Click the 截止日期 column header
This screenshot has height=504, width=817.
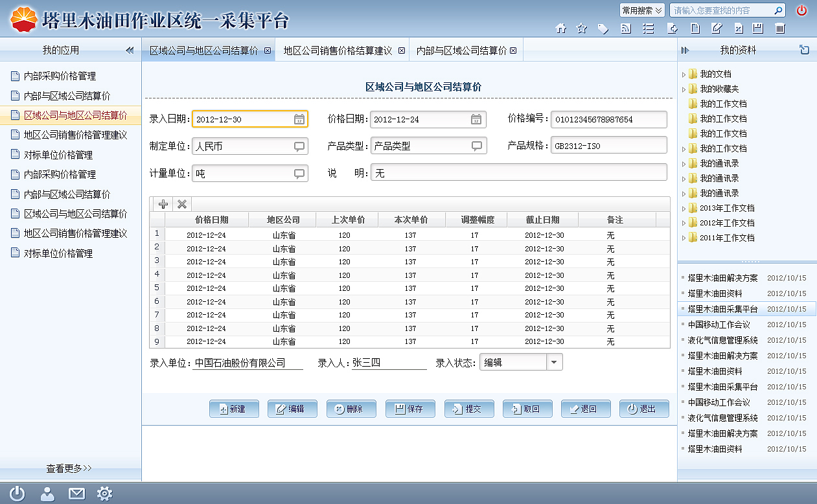coord(543,220)
